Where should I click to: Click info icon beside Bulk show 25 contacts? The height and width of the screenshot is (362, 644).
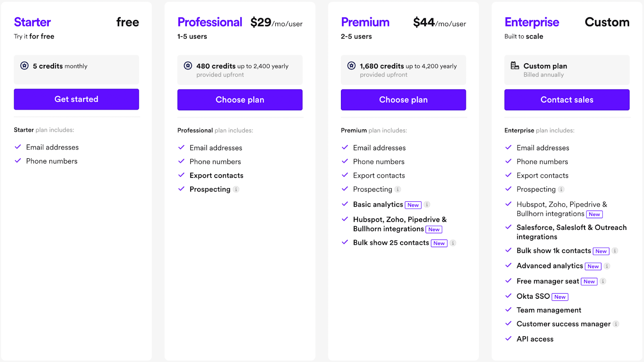click(453, 243)
